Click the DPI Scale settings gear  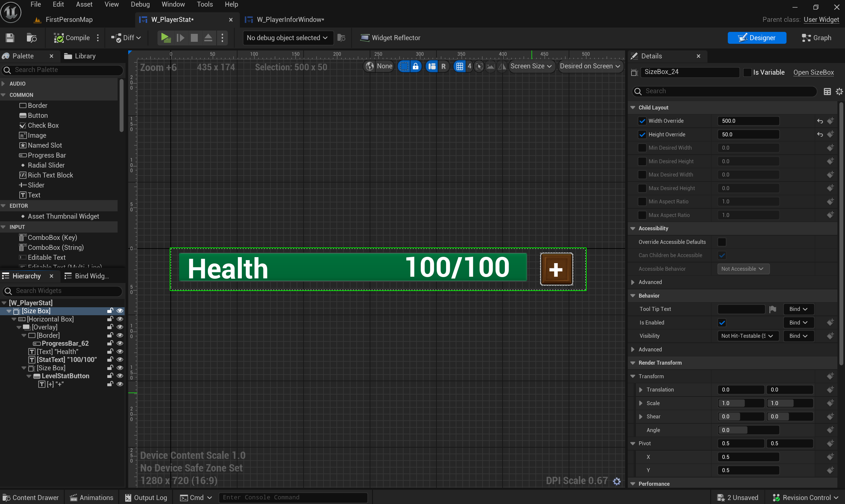pos(617,481)
